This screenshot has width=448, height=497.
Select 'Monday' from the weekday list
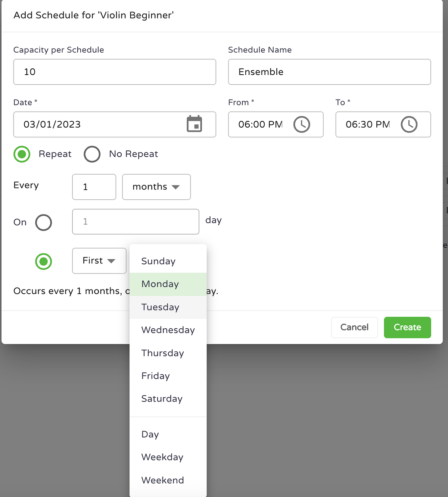(x=160, y=284)
